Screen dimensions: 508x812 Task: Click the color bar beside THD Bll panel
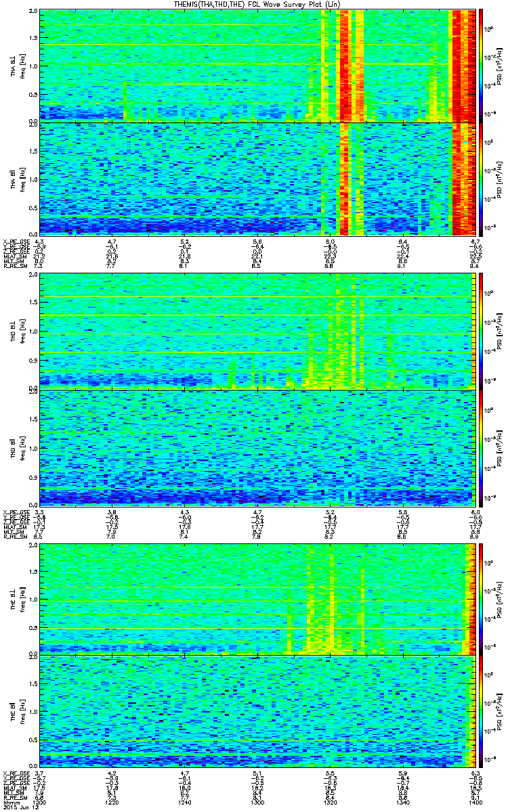[x=482, y=447]
